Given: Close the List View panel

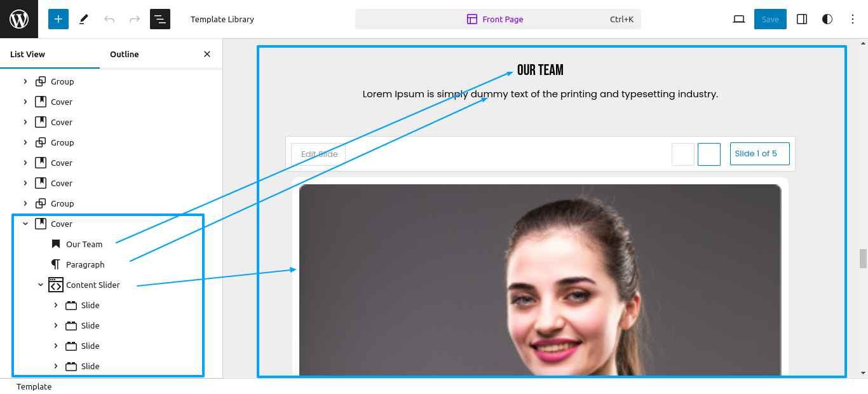Looking at the screenshot, I should [207, 54].
